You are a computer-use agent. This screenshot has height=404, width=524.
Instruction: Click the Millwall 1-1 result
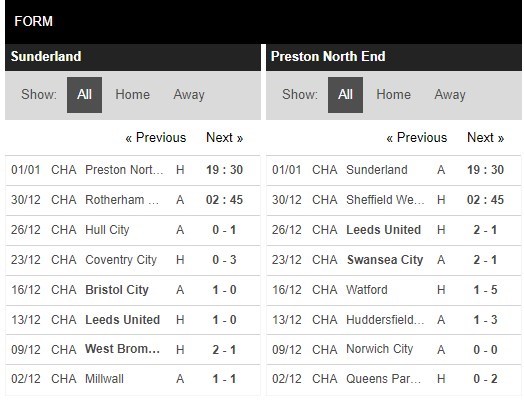click(x=224, y=379)
